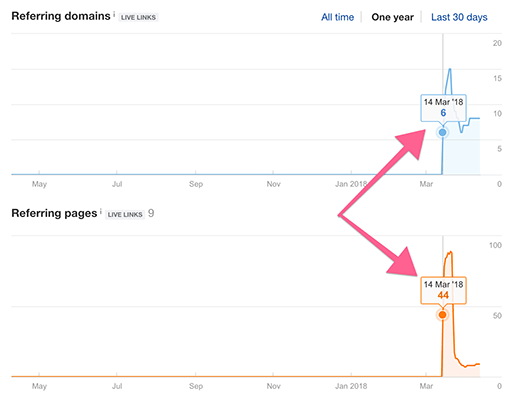Select the blue data point on domains chart

click(442, 132)
